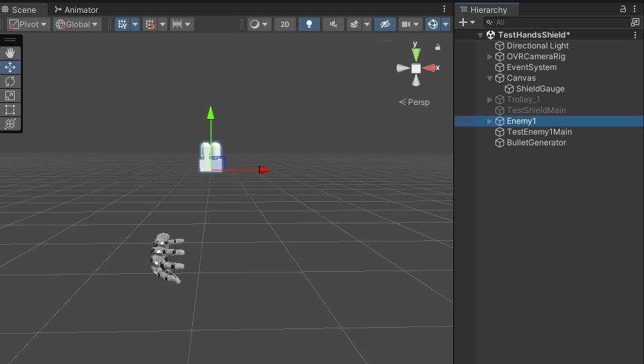Toggle scene audio mute
The image size is (644, 364).
[x=333, y=24]
